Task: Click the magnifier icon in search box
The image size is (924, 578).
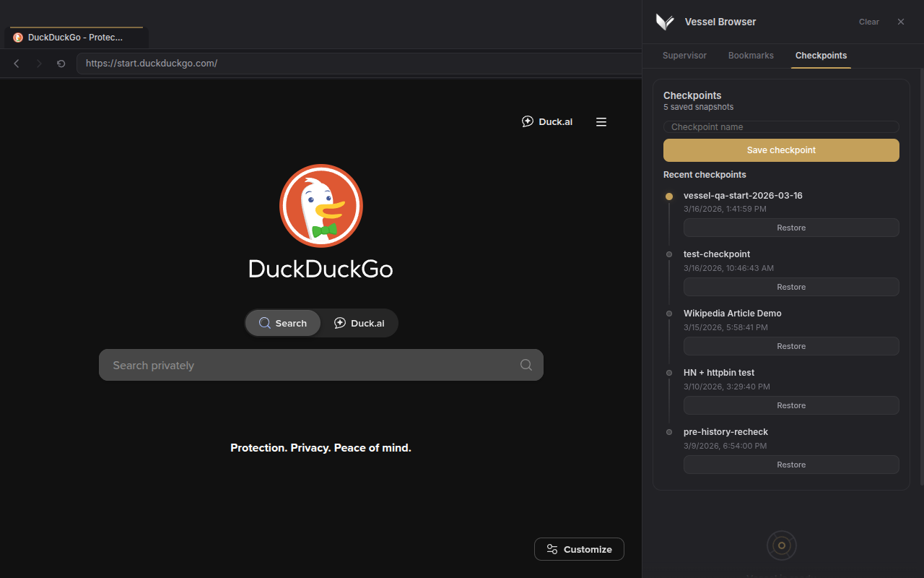Action: (526, 365)
